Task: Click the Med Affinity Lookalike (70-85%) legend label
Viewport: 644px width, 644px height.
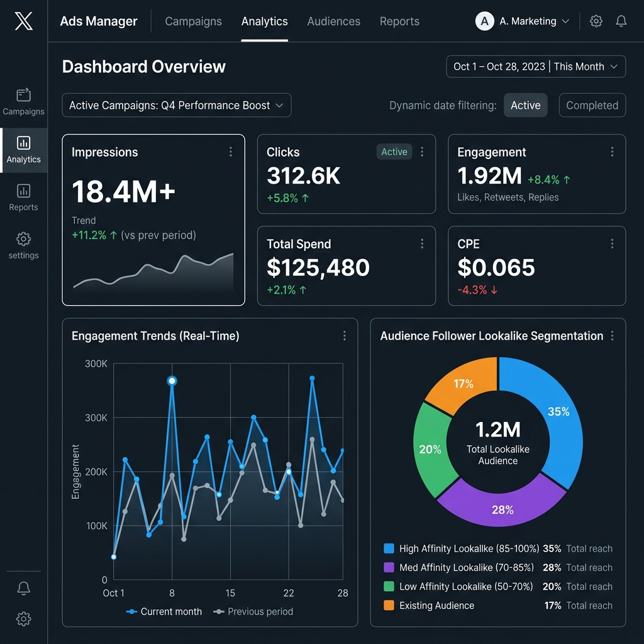Action: [x=467, y=568]
